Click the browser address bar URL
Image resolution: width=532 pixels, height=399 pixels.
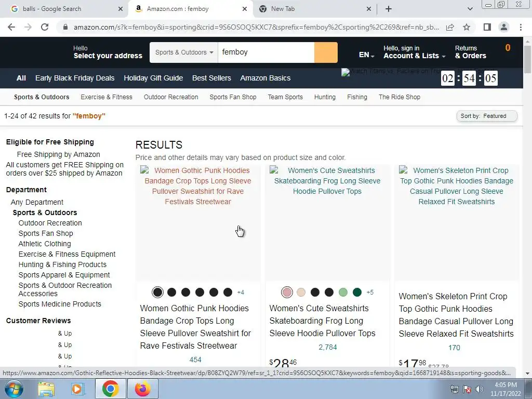pyautogui.click(x=256, y=27)
